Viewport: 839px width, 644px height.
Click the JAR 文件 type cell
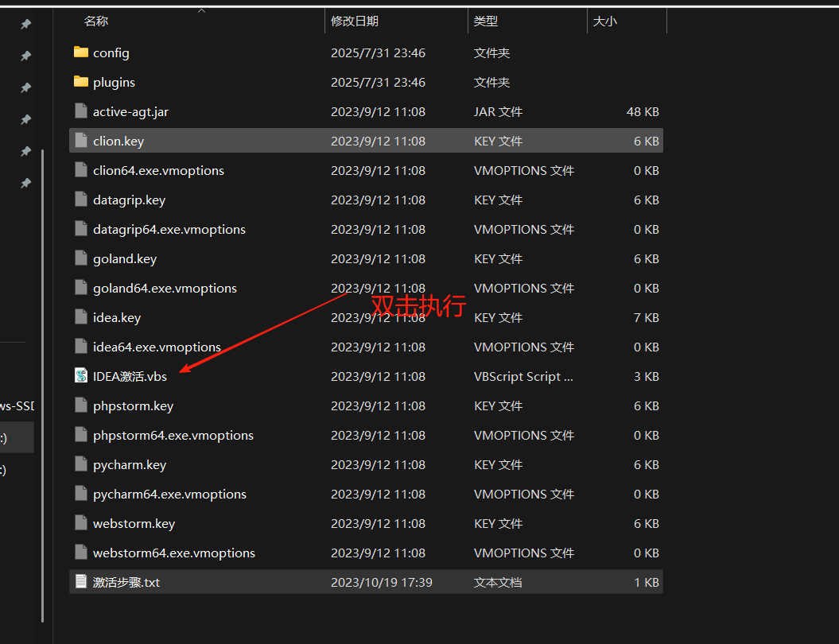(498, 112)
